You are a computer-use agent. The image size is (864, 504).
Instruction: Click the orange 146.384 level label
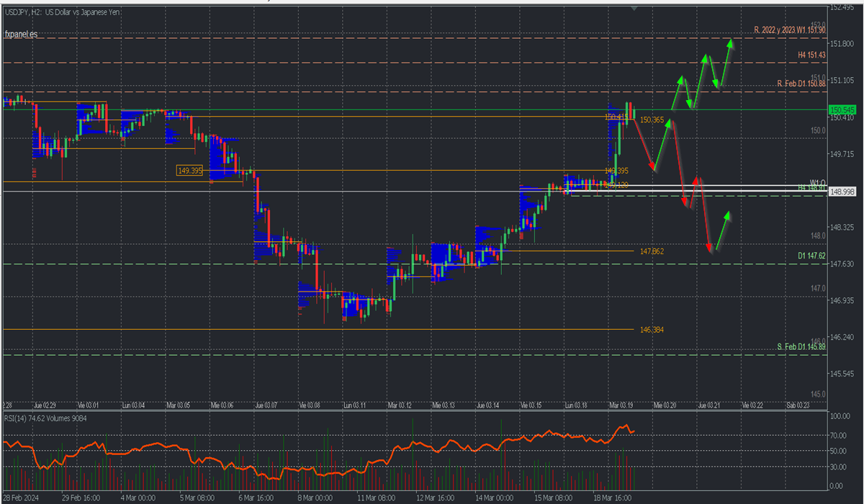652,330
